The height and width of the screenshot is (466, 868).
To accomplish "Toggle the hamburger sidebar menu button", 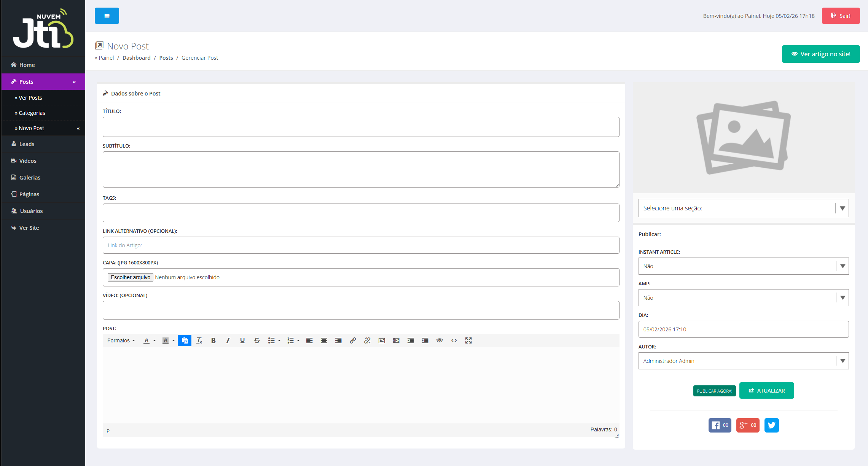I will click(107, 16).
